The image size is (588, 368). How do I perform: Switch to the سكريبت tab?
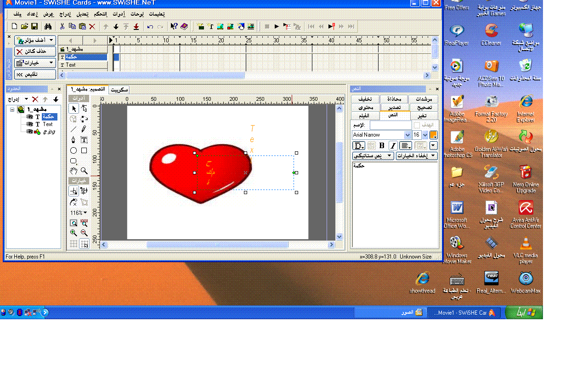coord(119,90)
